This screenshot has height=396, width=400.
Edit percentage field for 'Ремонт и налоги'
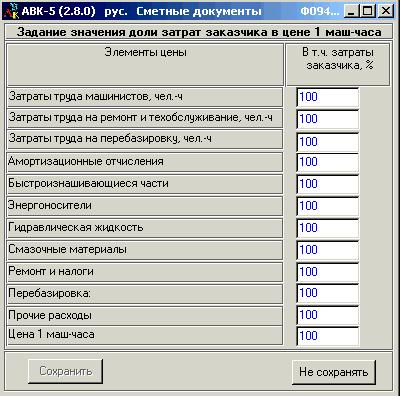tap(328, 272)
